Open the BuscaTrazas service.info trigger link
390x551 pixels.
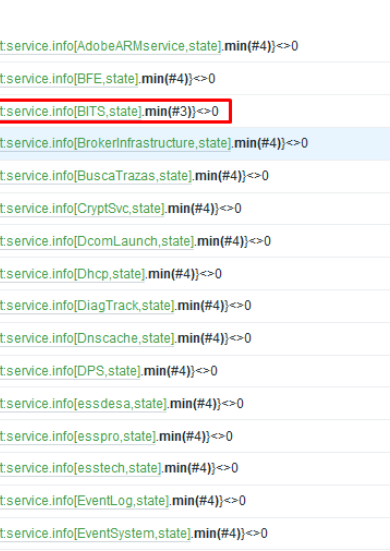96,176
